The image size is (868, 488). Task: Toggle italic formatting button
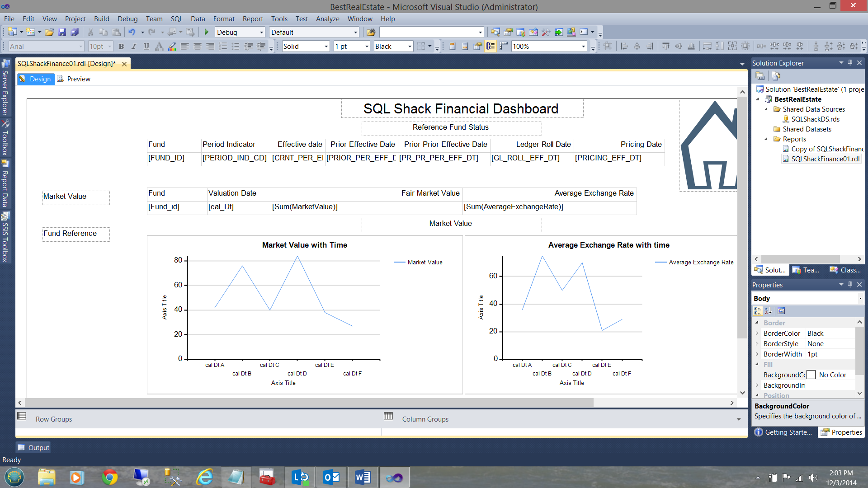[134, 46]
